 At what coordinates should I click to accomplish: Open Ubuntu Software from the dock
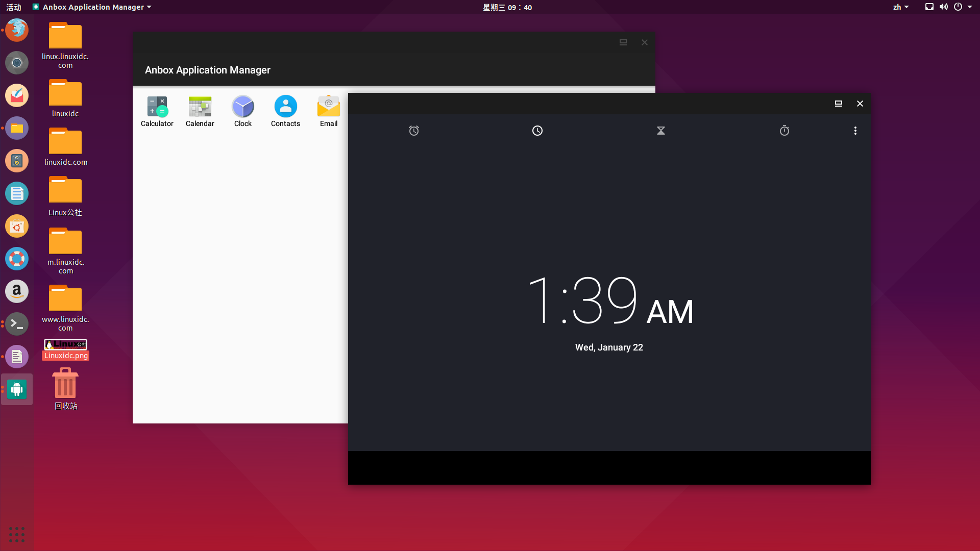click(x=16, y=226)
